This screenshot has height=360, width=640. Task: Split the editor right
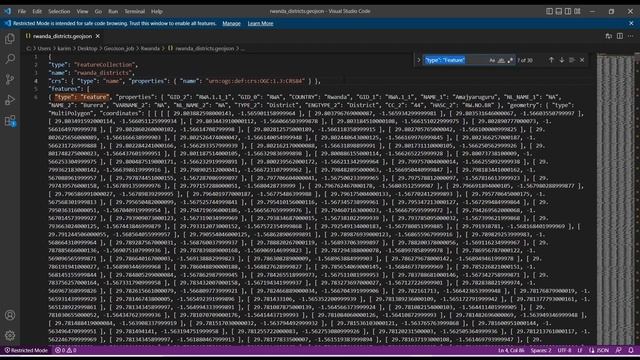(620, 36)
